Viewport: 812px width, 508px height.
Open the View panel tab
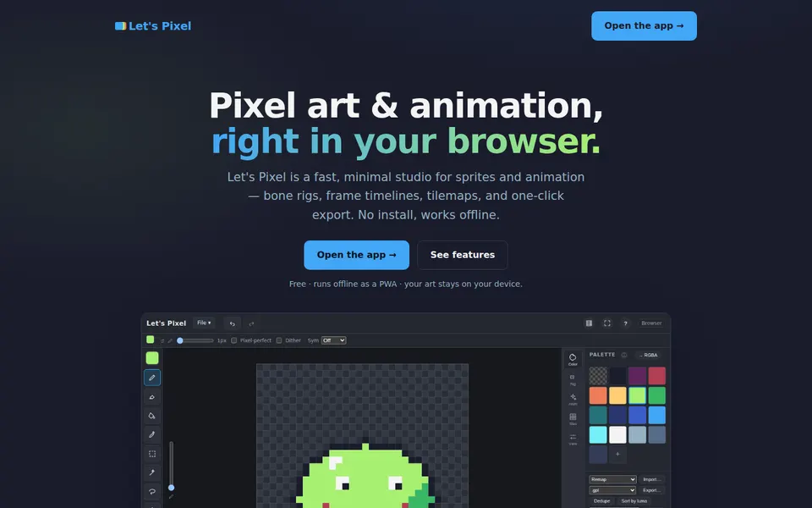pos(573,439)
